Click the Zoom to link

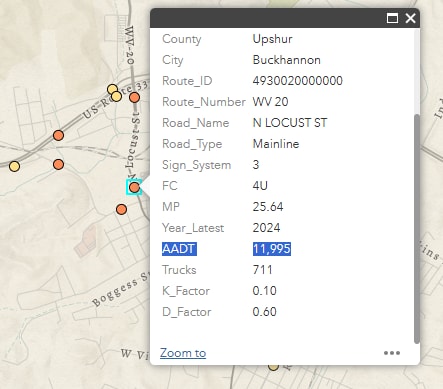click(183, 353)
